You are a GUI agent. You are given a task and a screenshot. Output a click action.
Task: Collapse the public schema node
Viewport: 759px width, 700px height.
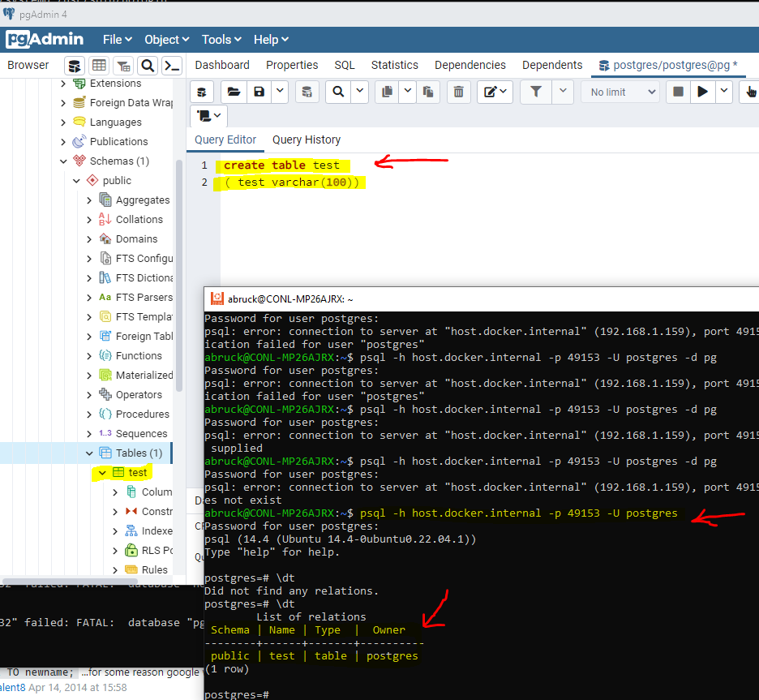[x=76, y=181]
